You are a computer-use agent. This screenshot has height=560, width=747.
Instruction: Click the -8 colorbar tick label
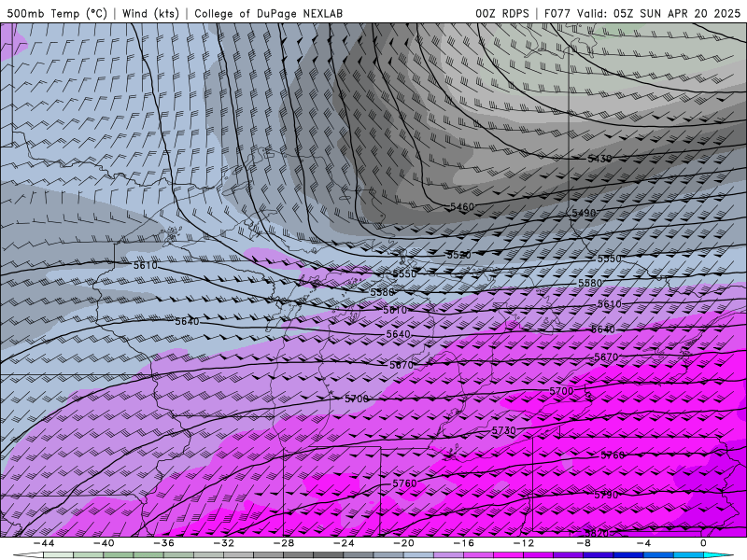pyautogui.click(x=584, y=543)
